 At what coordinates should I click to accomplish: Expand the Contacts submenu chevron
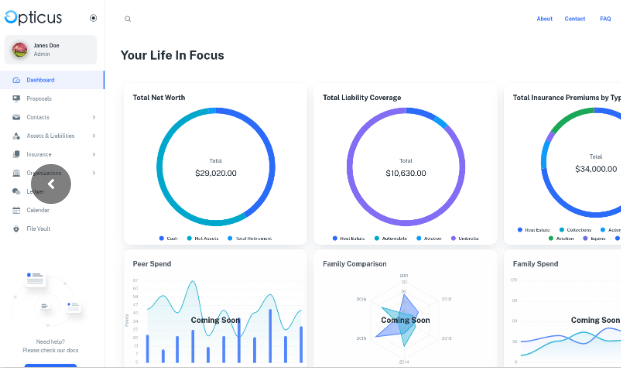(x=94, y=117)
